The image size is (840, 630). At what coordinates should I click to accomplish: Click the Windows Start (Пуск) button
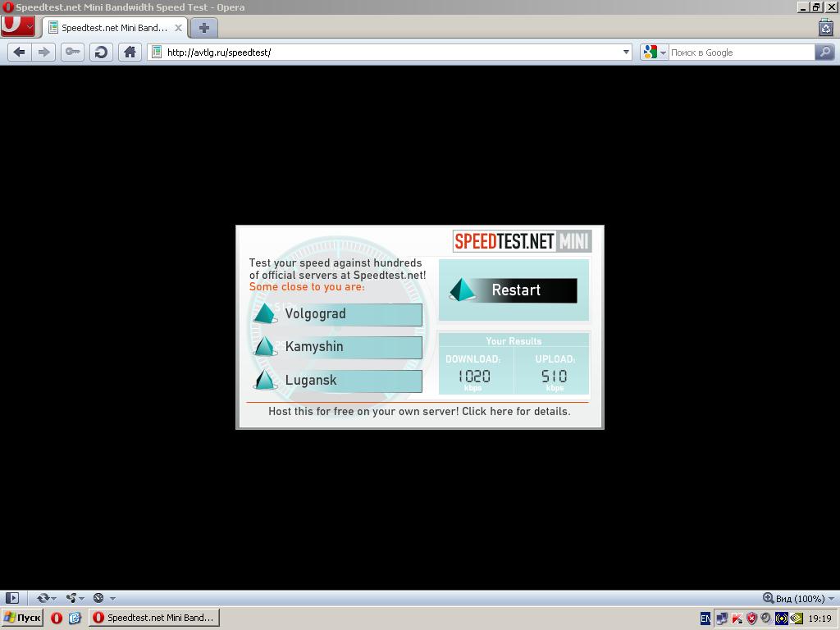click(x=22, y=618)
